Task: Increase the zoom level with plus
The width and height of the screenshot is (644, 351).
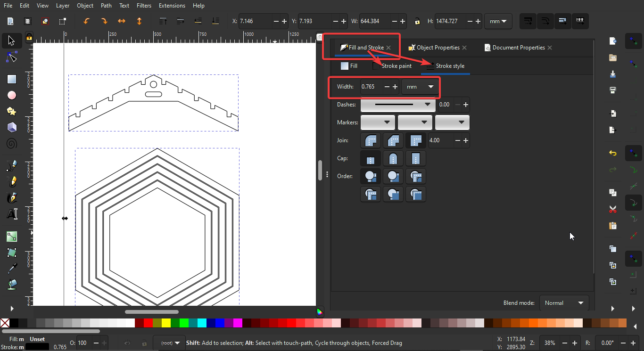Action: 575,343
